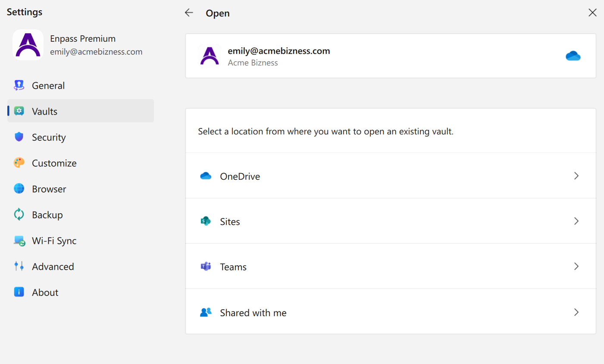This screenshot has height=364, width=604.
Task: Click the Enpass Premium account name
Action: point(83,38)
